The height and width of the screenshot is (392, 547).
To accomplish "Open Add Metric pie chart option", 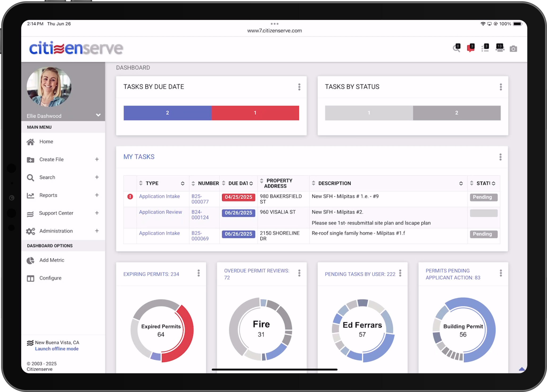I will pos(52,260).
